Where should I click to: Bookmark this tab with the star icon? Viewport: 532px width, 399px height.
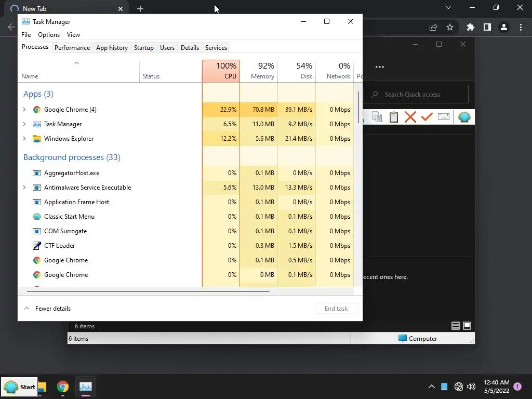point(450,27)
